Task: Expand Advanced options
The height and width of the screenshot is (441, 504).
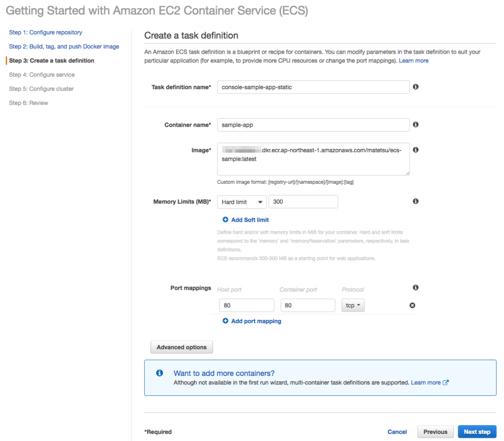Action: click(x=182, y=347)
